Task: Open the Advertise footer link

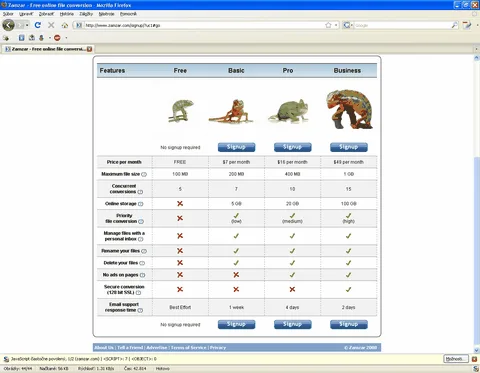Action: [157, 348]
